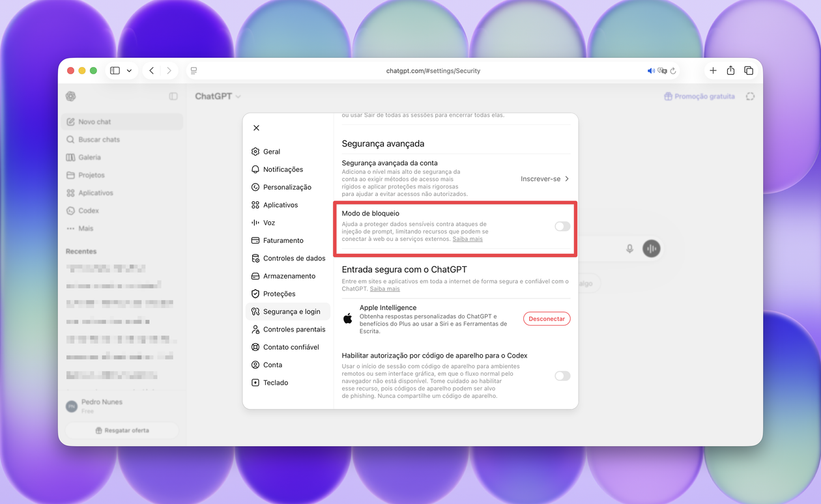Open Proteções settings
Image resolution: width=821 pixels, height=504 pixels.
(x=288, y=294)
